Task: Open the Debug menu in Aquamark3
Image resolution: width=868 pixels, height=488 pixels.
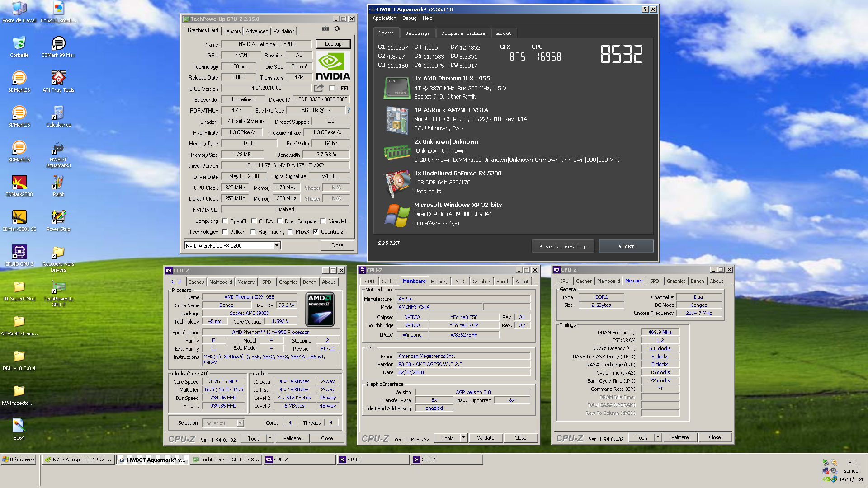Action: [409, 19]
